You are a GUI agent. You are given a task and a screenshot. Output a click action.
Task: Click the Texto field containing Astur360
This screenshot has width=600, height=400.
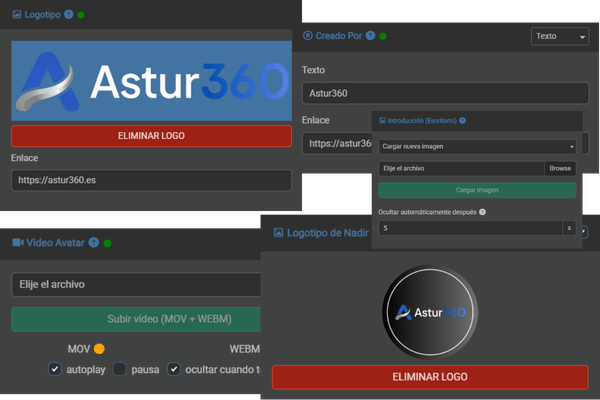tap(445, 93)
